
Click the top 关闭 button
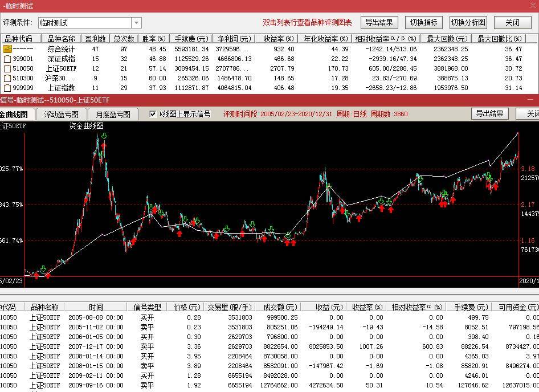(512, 22)
